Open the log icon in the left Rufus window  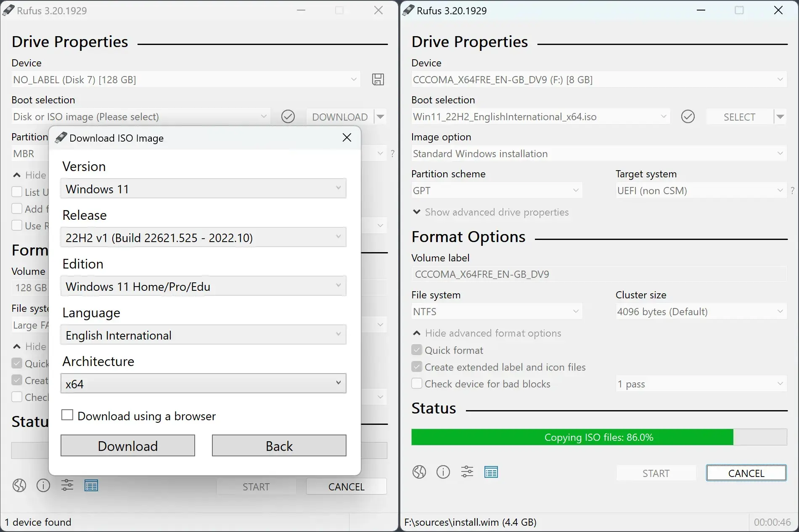pyautogui.click(x=91, y=485)
